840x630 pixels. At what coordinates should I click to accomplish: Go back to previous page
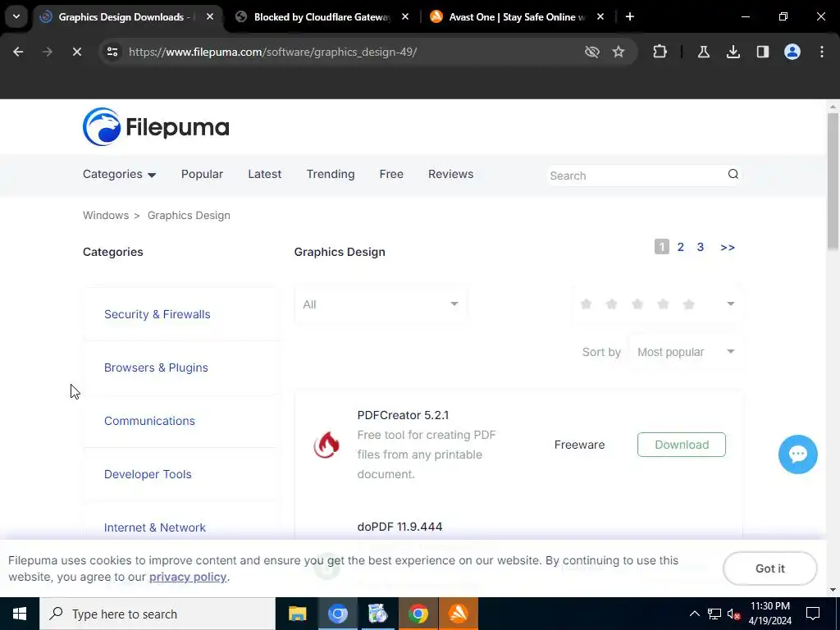click(x=18, y=52)
